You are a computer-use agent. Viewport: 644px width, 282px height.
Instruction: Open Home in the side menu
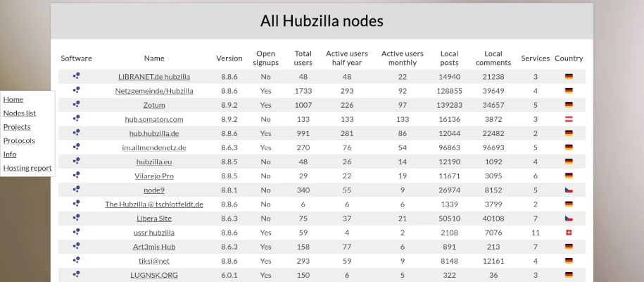13,99
